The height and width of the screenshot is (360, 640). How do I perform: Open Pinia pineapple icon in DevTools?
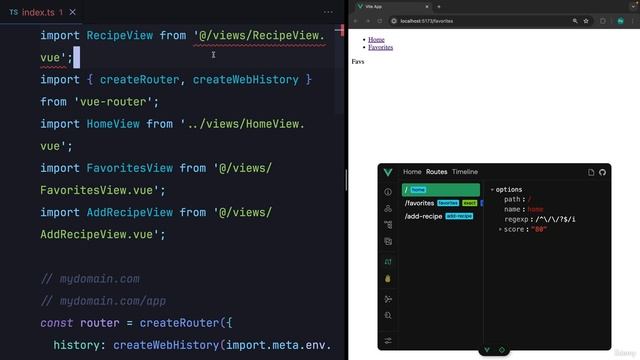coord(388,279)
